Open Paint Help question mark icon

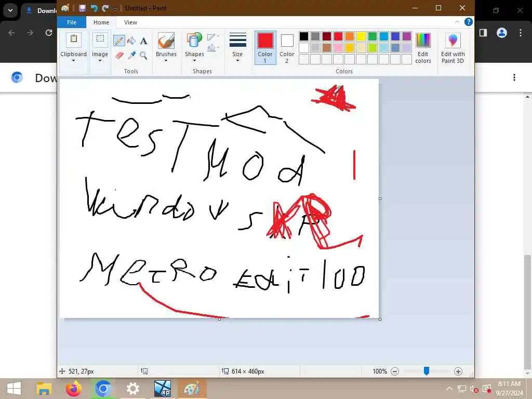pos(468,22)
